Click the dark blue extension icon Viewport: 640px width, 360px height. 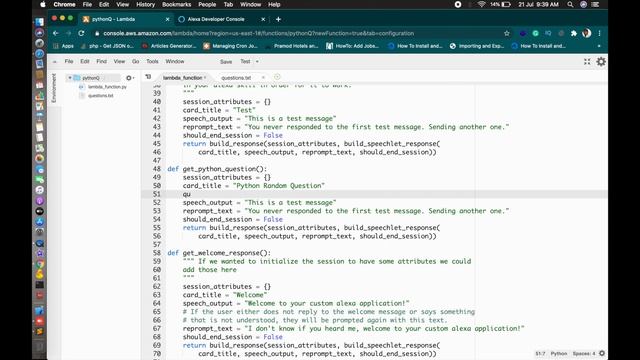(522, 33)
